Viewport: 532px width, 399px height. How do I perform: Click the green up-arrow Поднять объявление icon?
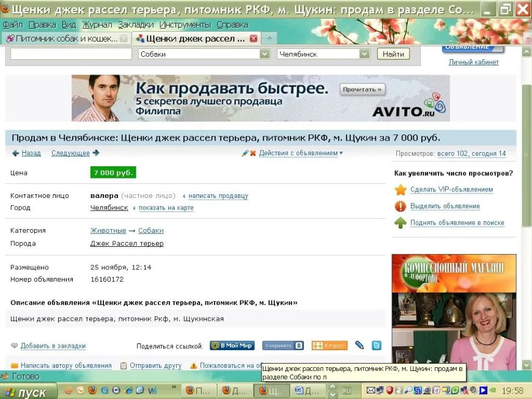tap(401, 223)
